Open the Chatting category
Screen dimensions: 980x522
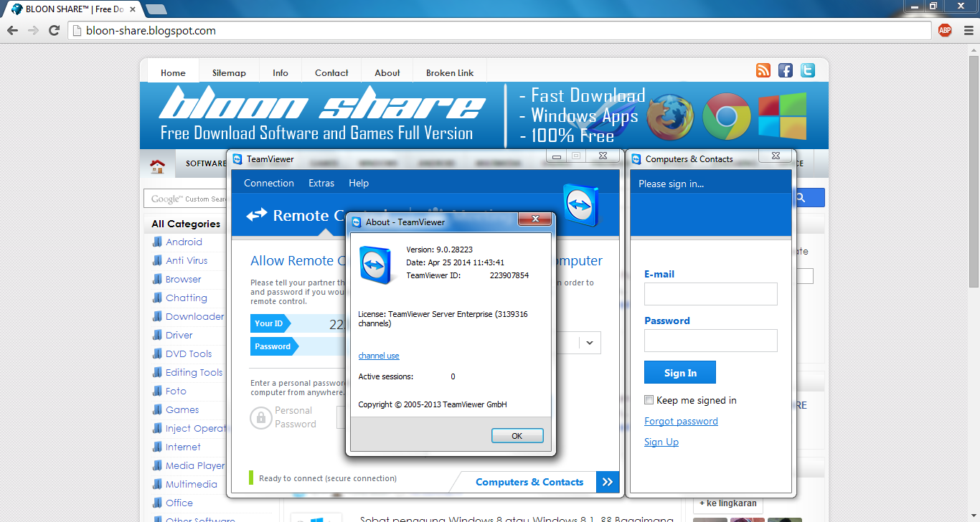(187, 298)
